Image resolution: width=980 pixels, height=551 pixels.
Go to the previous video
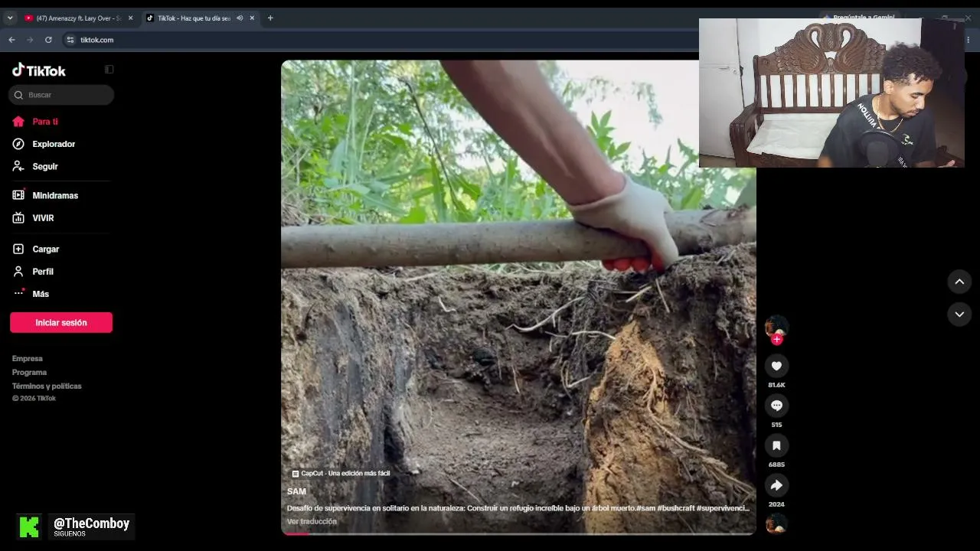(x=959, y=282)
